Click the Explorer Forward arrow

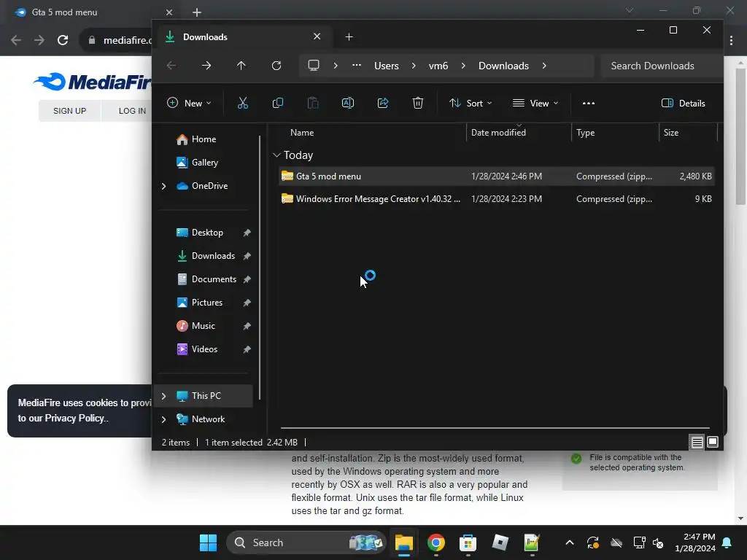(206, 66)
